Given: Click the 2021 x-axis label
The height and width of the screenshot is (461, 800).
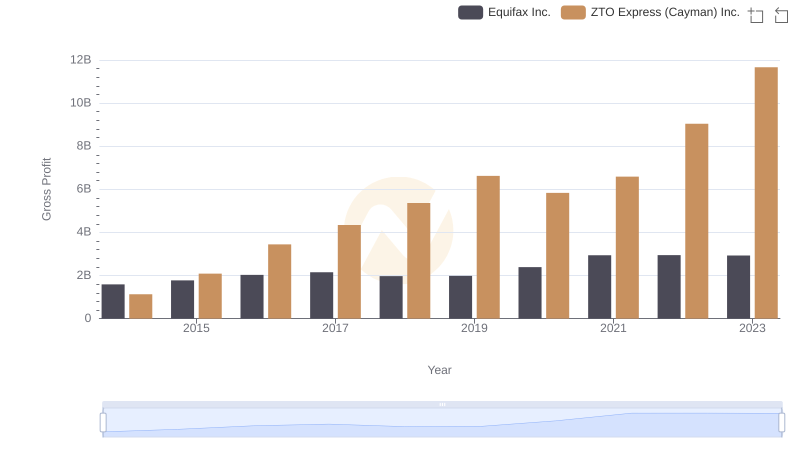Looking at the screenshot, I should [613, 328].
